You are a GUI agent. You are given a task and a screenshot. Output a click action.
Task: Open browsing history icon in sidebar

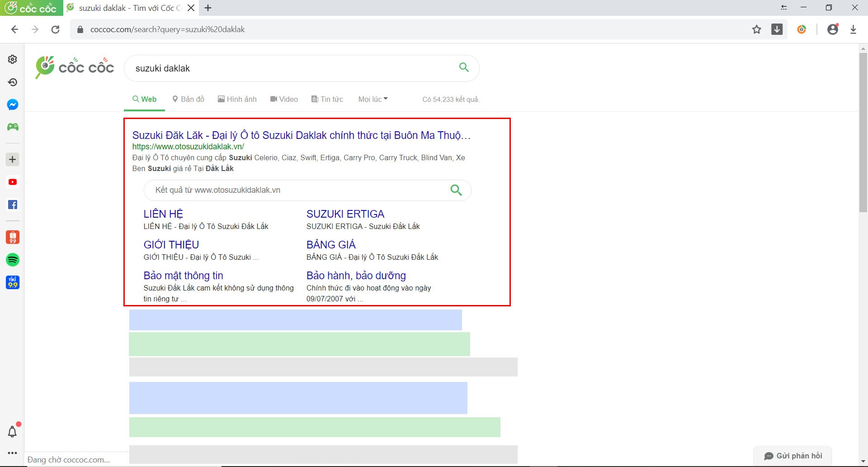click(x=13, y=82)
